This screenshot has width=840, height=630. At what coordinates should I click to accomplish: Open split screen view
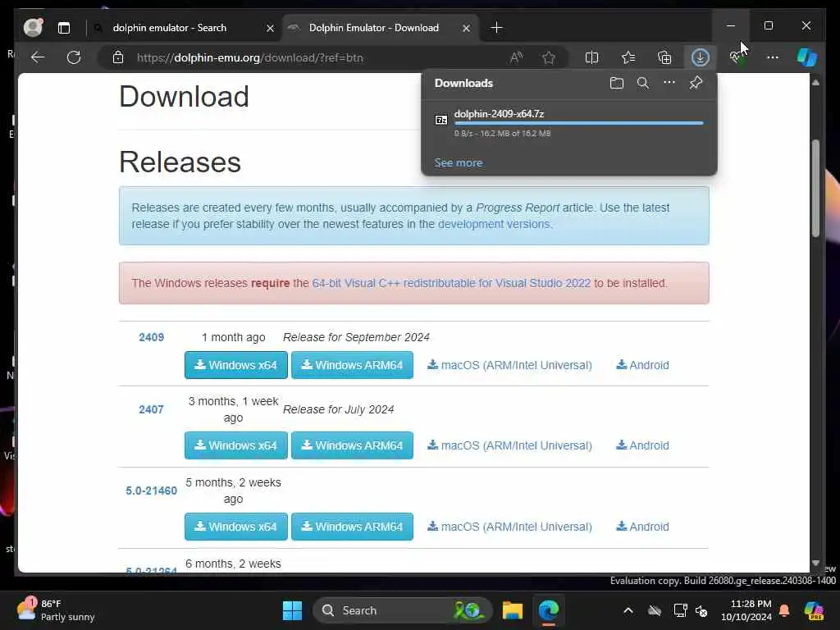[591, 57]
